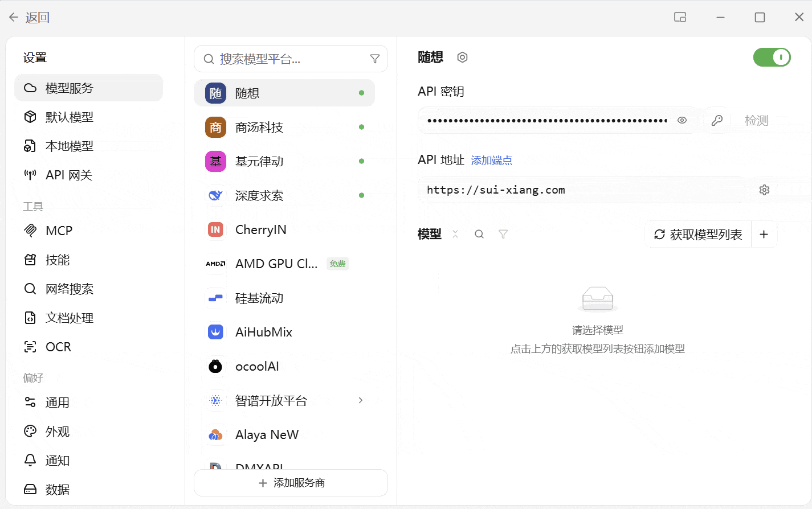Click the 数据 drive icon
The height and width of the screenshot is (509, 812).
[x=30, y=489]
